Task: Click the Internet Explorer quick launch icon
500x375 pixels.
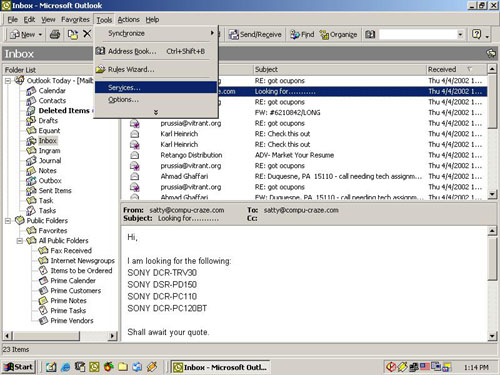Action: tap(65, 367)
